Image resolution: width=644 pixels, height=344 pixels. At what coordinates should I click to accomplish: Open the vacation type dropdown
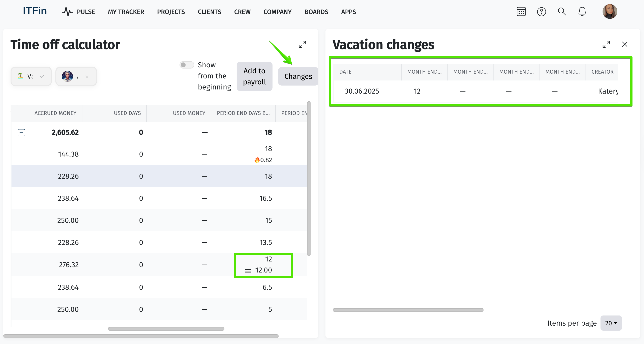[31, 76]
